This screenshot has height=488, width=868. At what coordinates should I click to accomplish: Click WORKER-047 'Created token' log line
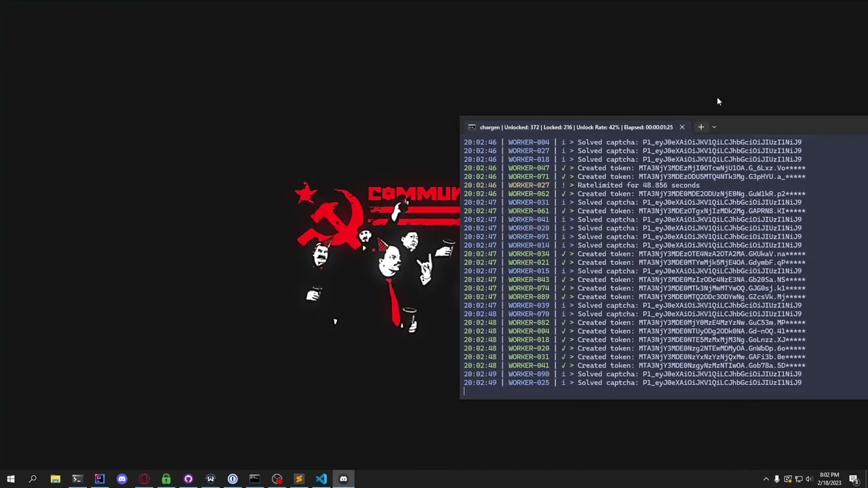(x=635, y=168)
